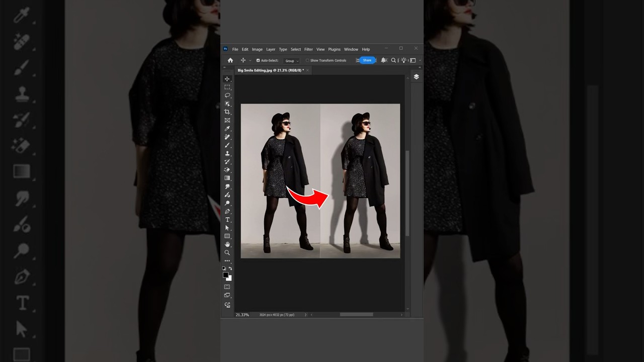Reset default foreground and background colors

pyautogui.click(x=224, y=268)
